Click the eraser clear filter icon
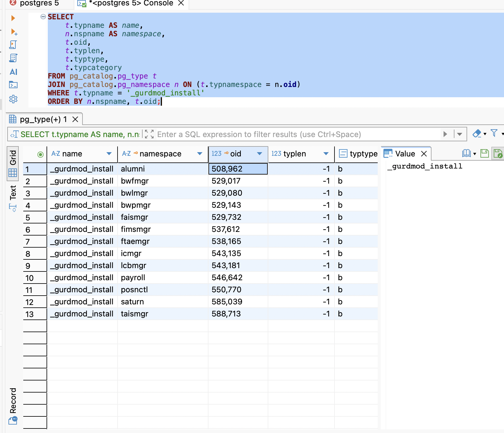The image size is (504, 433). [x=477, y=133]
